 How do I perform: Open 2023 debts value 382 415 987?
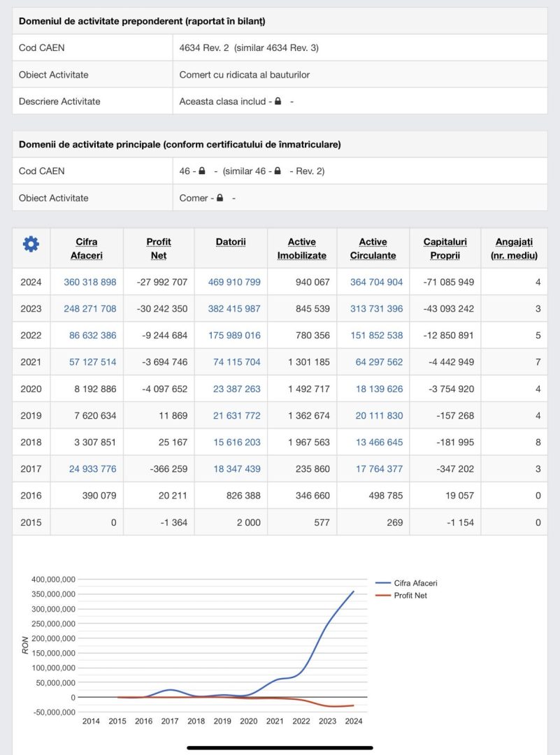point(234,309)
